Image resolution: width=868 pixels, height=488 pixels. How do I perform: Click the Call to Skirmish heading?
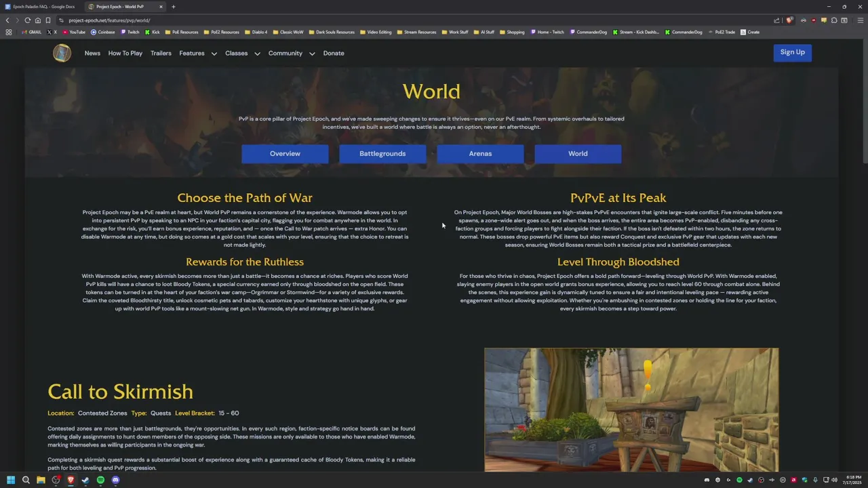tap(120, 392)
